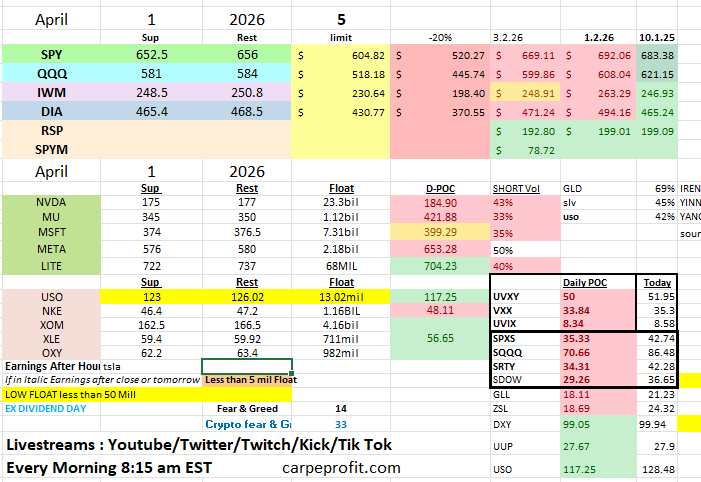This screenshot has width=701, height=482.
Task: Click SPY support value 652.5
Action: 152,55
